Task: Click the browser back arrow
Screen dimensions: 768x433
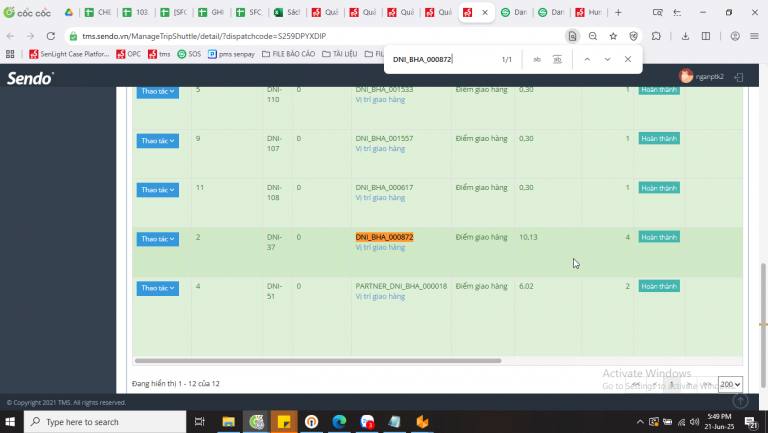Action: click(x=10, y=36)
